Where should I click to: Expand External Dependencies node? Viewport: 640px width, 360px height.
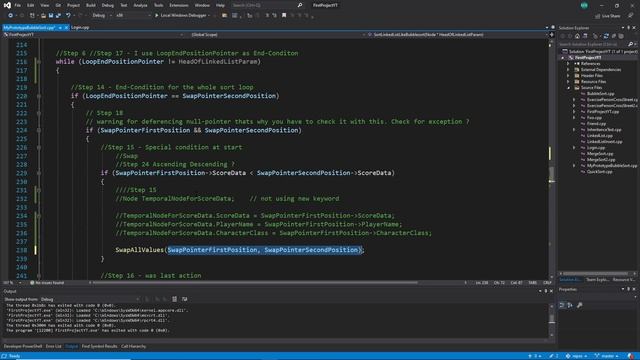coord(568,70)
